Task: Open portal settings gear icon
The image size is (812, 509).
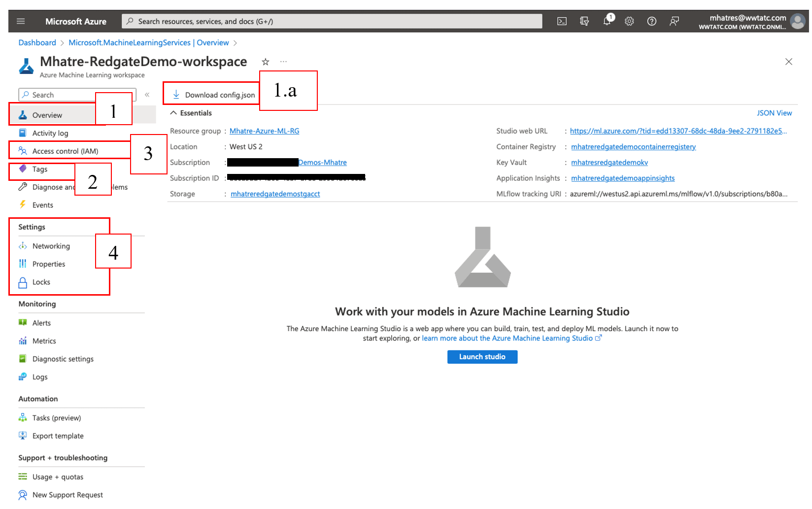Action: click(x=629, y=21)
